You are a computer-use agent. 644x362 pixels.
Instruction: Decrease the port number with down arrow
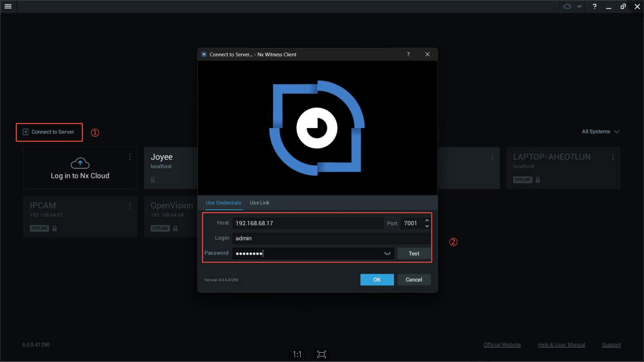click(427, 226)
